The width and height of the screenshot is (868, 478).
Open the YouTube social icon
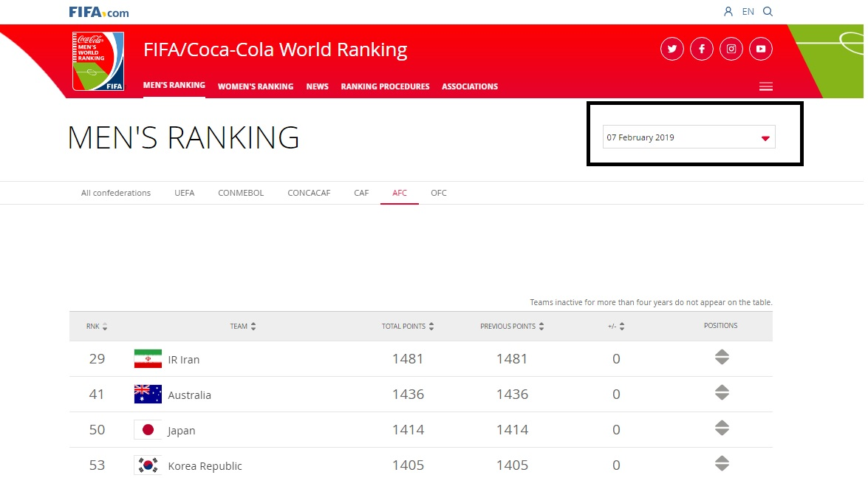[x=760, y=49]
